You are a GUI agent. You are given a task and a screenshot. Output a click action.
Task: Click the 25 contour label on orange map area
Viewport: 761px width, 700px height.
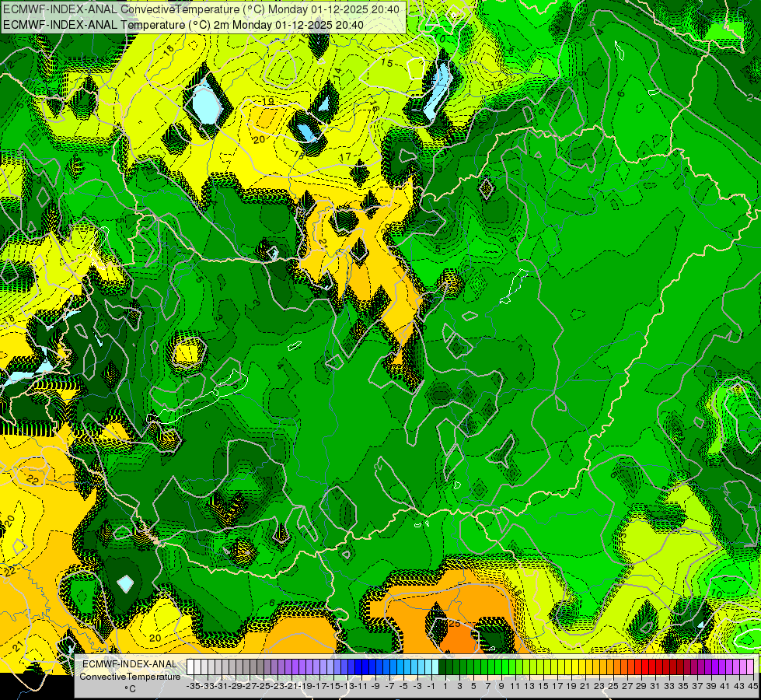(x=455, y=623)
